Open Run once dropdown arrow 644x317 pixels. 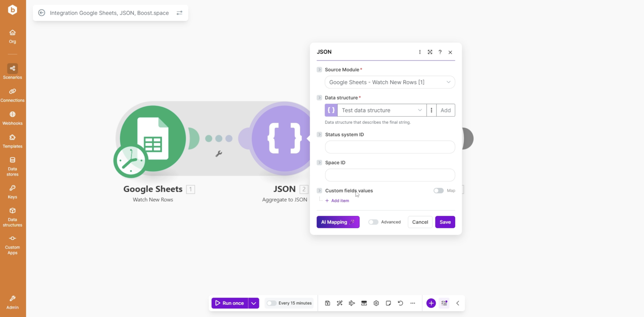[254, 303]
